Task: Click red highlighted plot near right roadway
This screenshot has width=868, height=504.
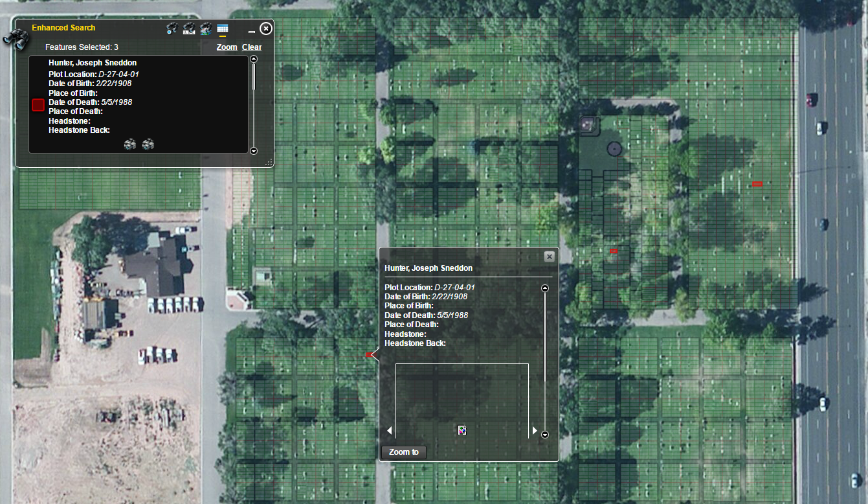Action: [757, 184]
